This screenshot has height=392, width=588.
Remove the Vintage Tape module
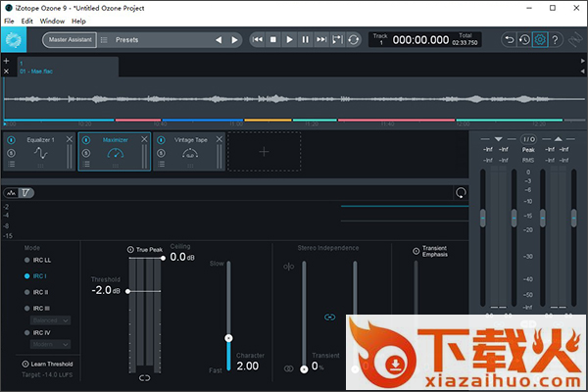click(x=221, y=140)
